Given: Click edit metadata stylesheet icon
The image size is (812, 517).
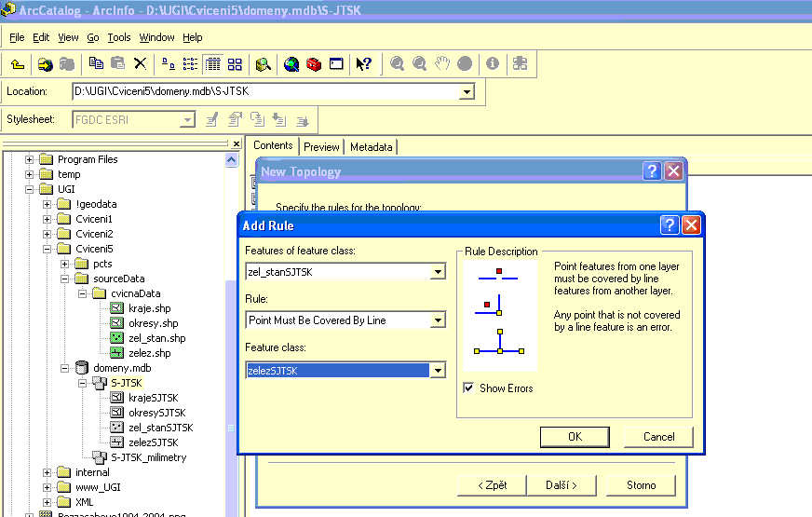Looking at the screenshot, I should tap(211, 119).
